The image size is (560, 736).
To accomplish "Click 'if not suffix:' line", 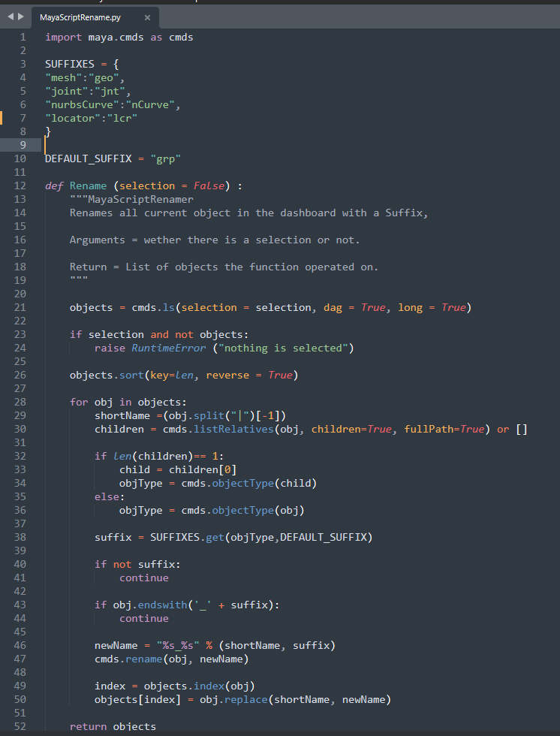I will click(x=137, y=564).
